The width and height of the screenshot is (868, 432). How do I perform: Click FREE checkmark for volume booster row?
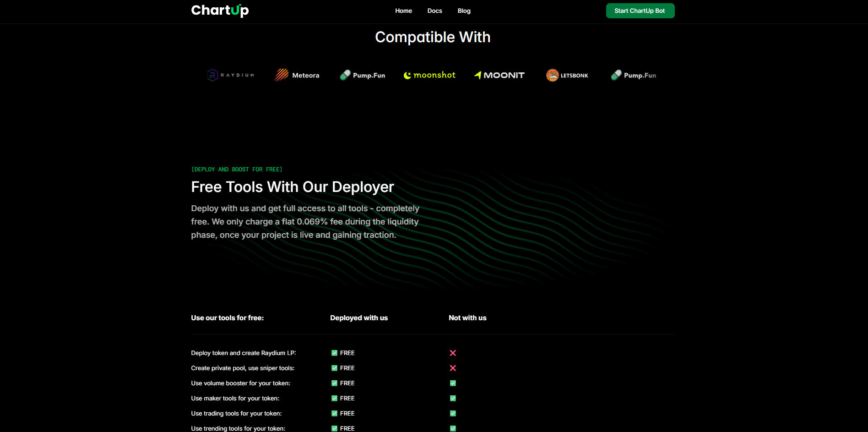coord(334,383)
